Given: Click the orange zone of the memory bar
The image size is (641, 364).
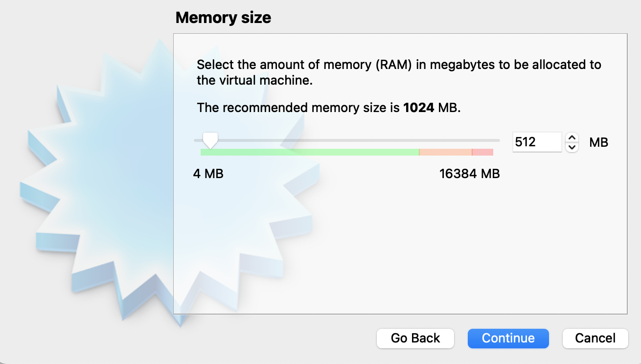Looking at the screenshot, I should [x=446, y=152].
